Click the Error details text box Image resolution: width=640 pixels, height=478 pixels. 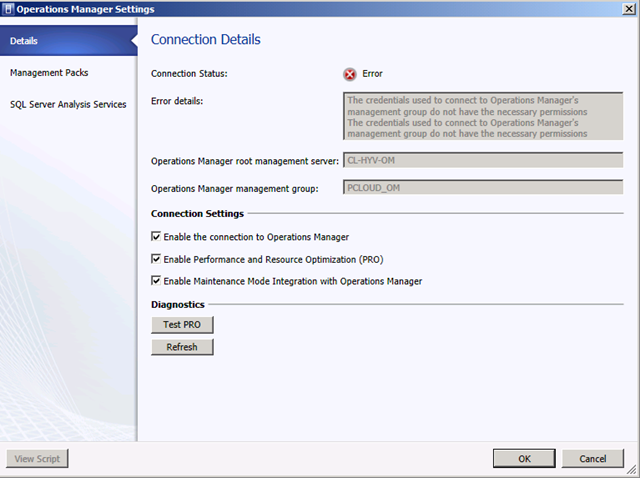[x=483, y=116]
